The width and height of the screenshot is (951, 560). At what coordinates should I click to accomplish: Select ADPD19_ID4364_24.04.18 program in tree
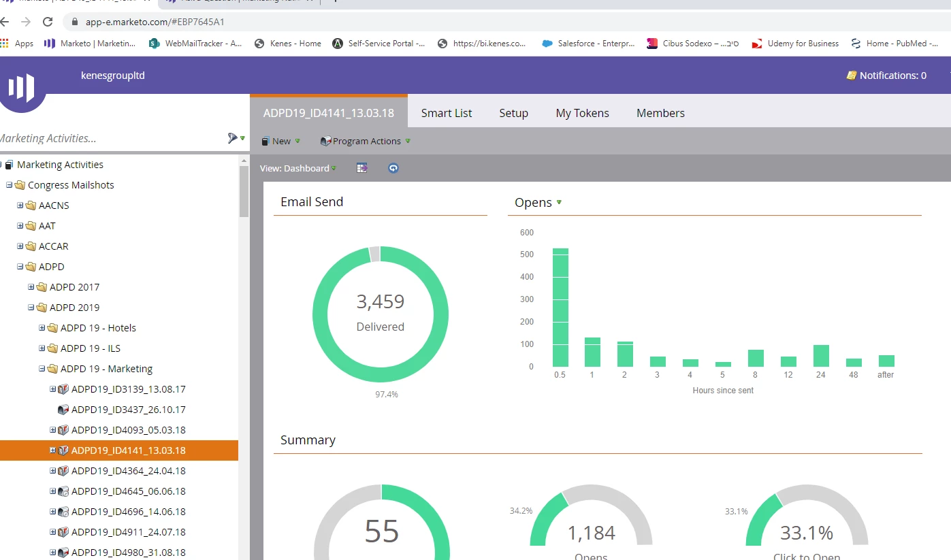coord(128,471)
